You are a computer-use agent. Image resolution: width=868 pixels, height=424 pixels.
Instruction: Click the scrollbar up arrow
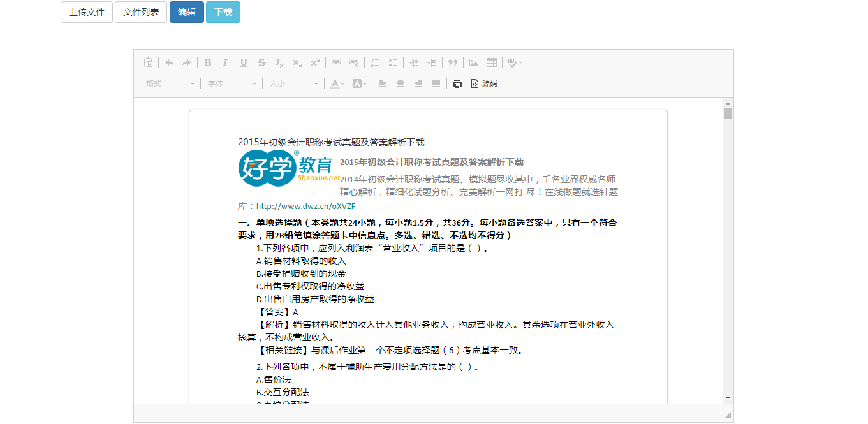(728, 103)
